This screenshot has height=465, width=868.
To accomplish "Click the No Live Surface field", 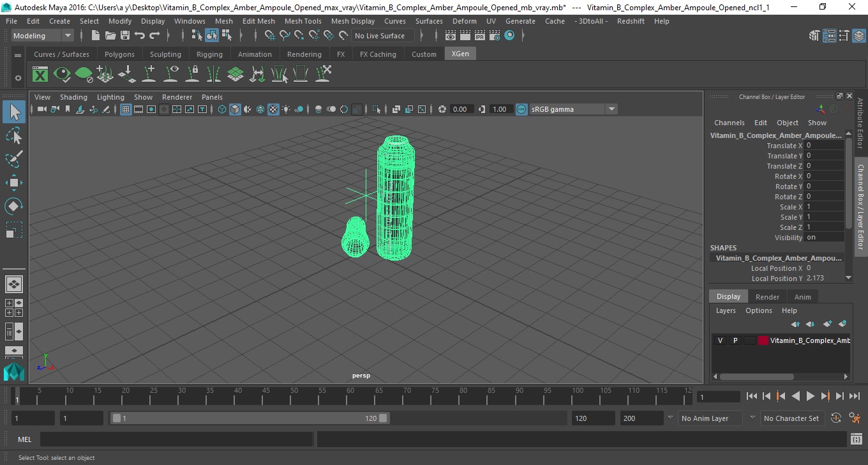I will 382,36.
